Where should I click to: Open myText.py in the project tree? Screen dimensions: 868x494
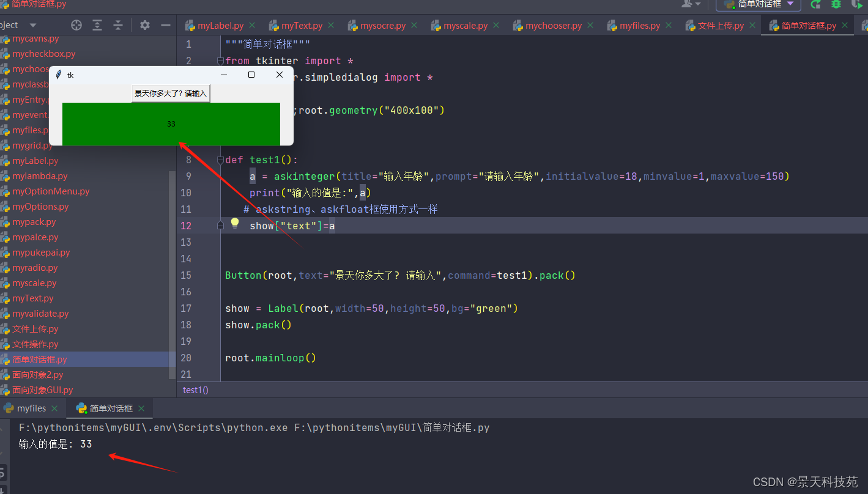click(33, 298)
